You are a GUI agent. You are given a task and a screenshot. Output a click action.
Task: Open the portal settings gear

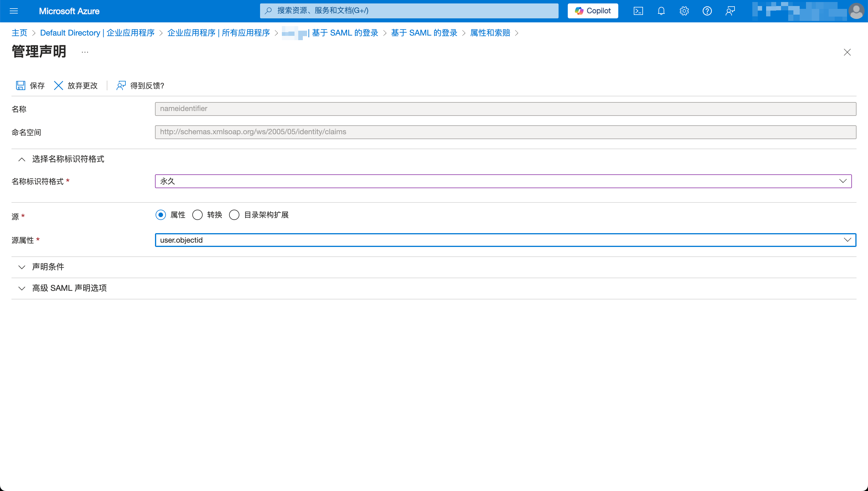(684, 11)
